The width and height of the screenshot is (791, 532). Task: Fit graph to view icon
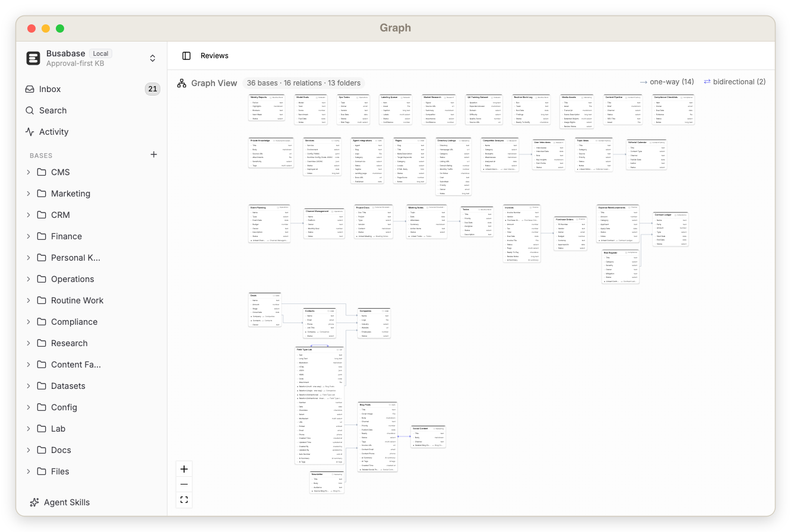[x=184, y=500]
